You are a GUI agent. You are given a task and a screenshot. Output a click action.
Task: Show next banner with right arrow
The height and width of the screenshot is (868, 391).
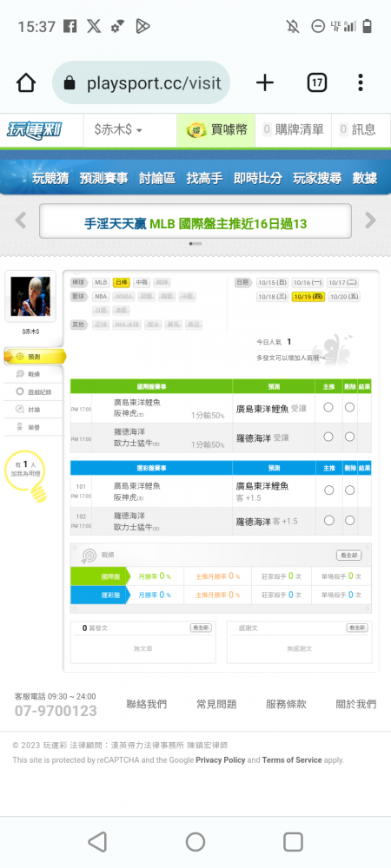pos(370,220)
